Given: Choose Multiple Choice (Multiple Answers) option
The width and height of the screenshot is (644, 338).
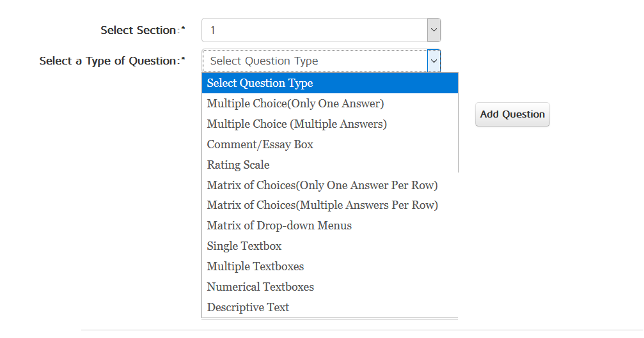Looking at the screenshot, I should 297,124.
